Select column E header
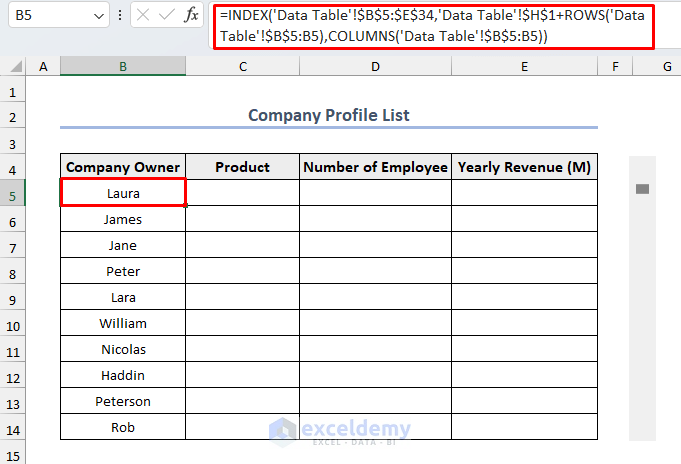The width and height of the screenshot is (681, 464). (x=525, y=66)
